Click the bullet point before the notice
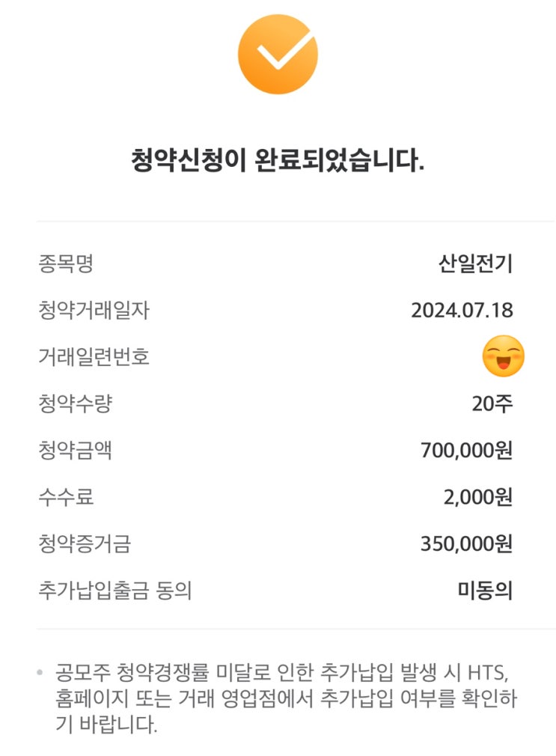Image resolution: width=556 pixels, height=756 pixels. 40,673
